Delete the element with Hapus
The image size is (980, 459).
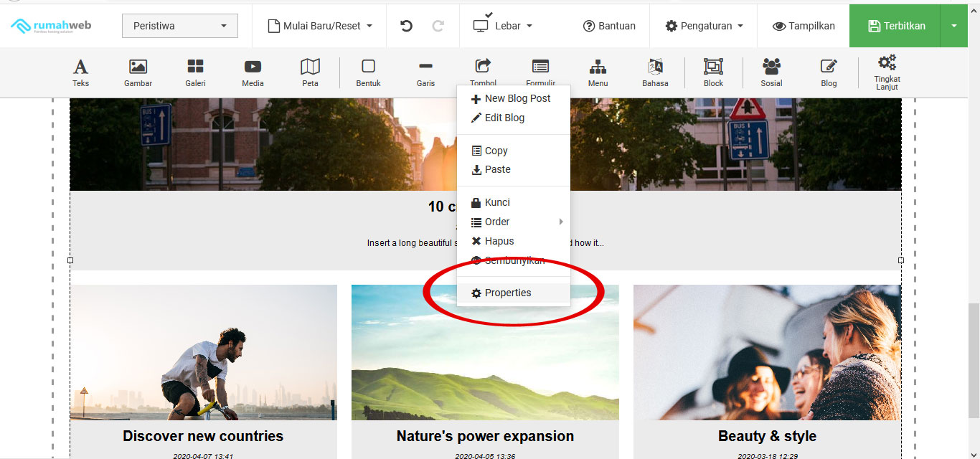(x=514, y=241)
